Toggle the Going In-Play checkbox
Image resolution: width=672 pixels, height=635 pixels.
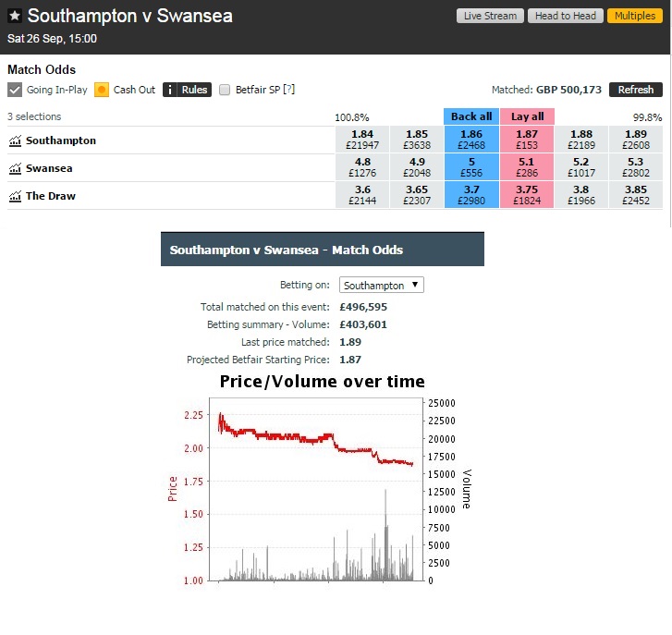[x=15, y=90]
